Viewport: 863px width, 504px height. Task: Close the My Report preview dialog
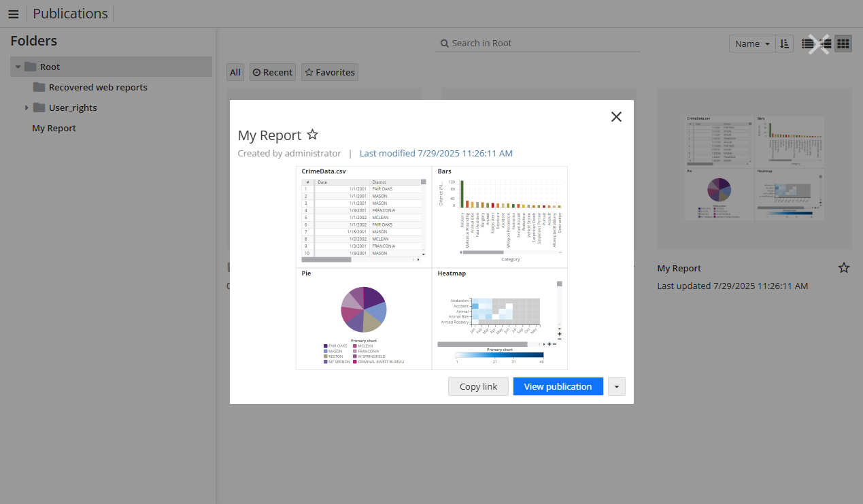(x=616, y=117)
